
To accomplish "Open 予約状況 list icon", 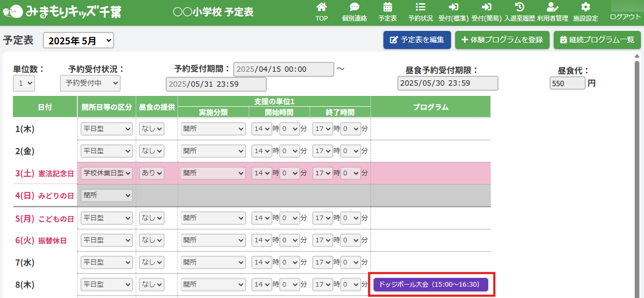I will [x=421, y=7].
